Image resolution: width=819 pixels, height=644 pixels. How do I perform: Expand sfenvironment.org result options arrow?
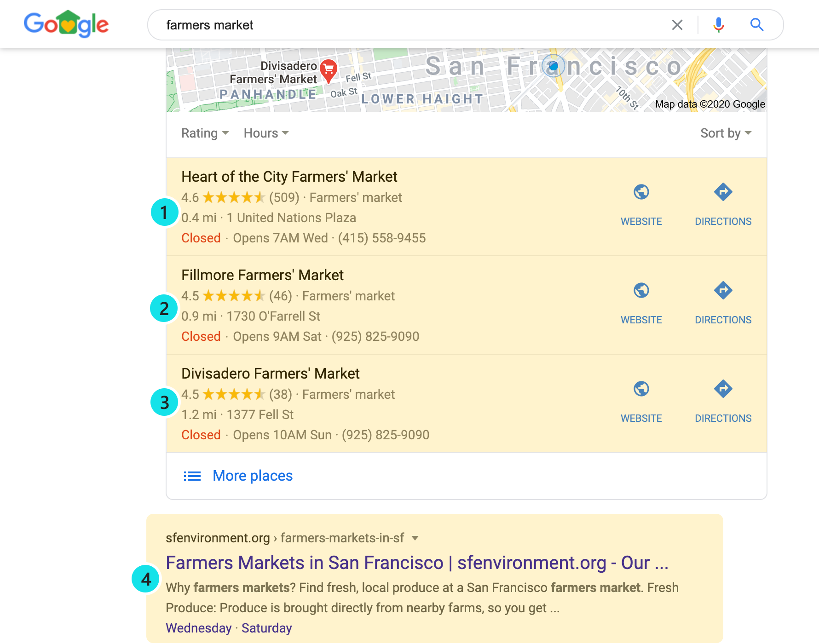pos(415,538)
